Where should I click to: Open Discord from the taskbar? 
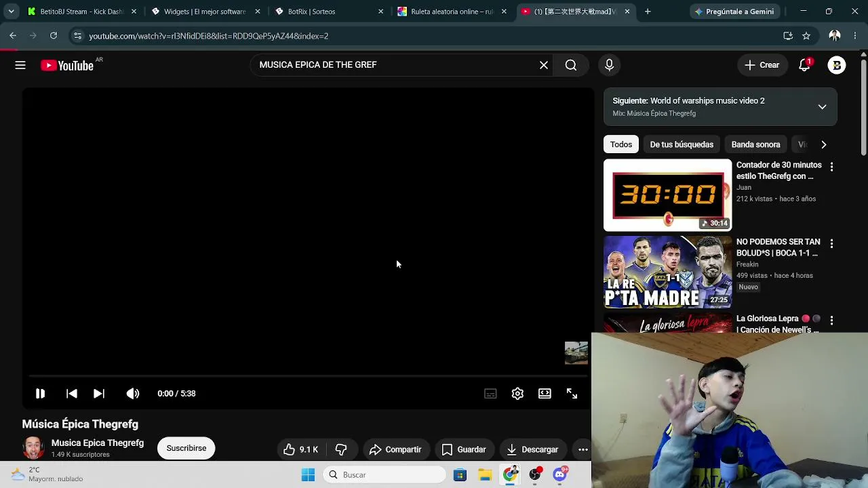coord(560,475)
